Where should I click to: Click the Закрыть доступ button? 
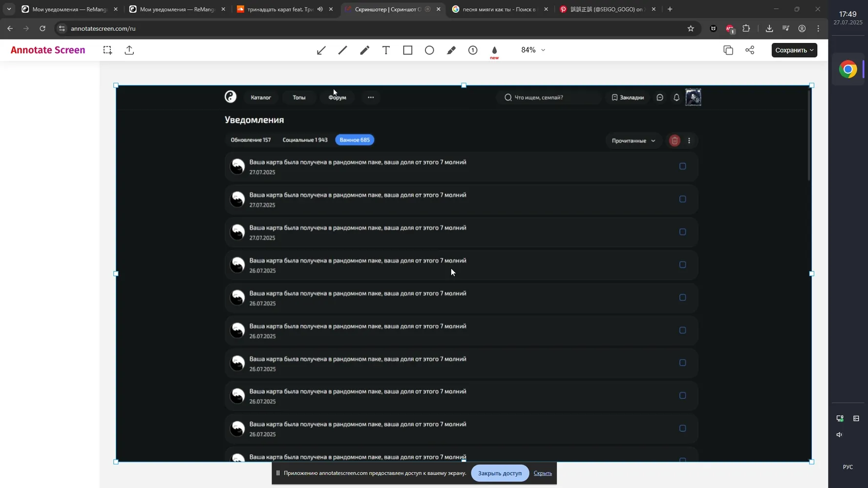(x=500, y=473)
